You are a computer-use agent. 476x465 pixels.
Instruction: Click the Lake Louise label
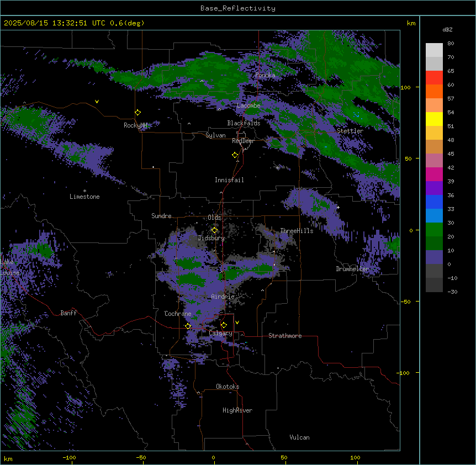point(10,267)
